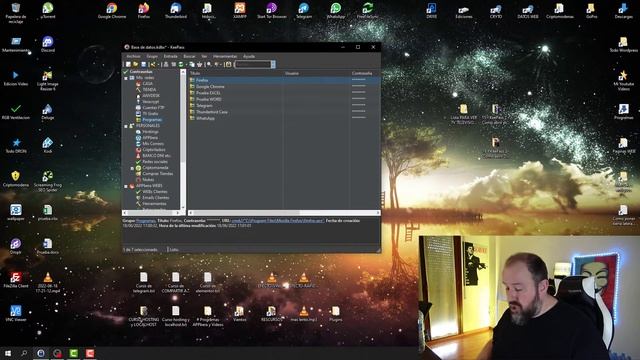
Task: Open the Kodi desktop shortcut
Action: tap(48, 145)
